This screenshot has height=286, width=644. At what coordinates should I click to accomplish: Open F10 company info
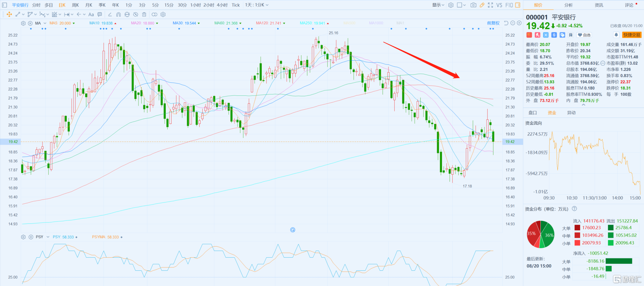[x=509, y=5]
